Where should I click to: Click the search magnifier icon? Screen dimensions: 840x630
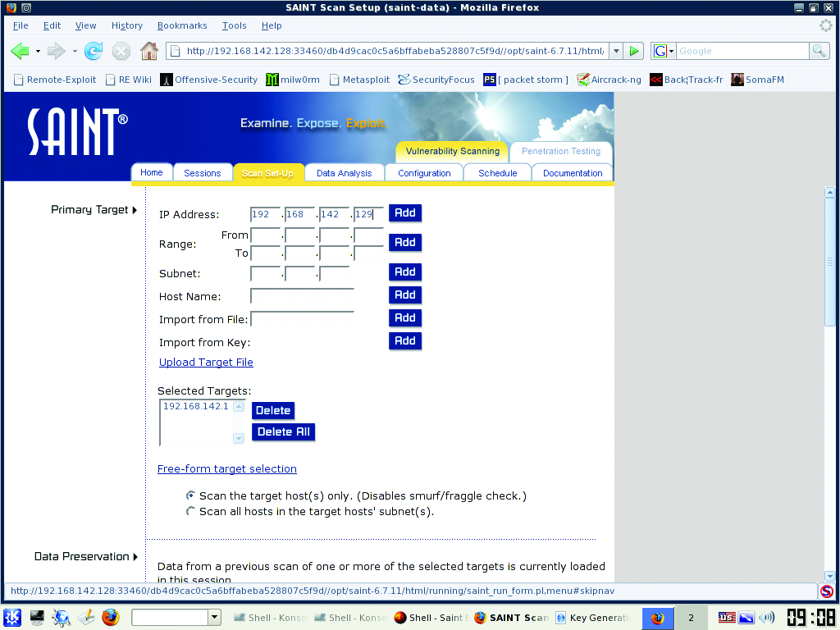819,51
